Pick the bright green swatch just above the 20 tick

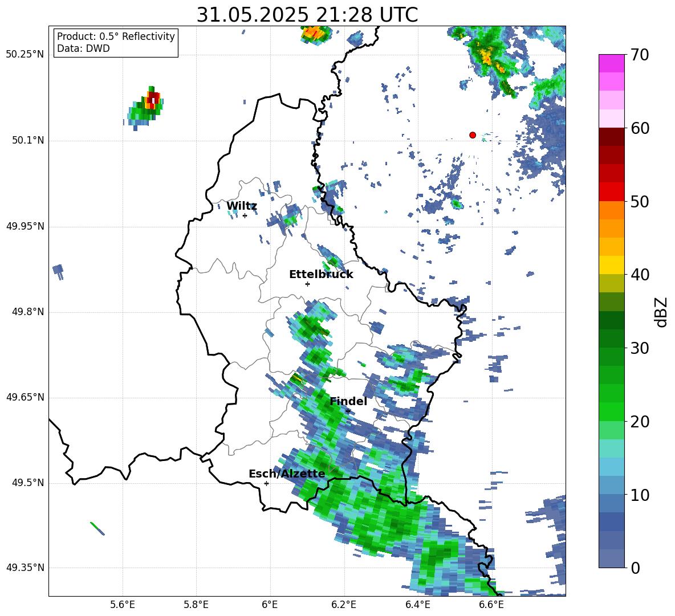tap(611, 411)
